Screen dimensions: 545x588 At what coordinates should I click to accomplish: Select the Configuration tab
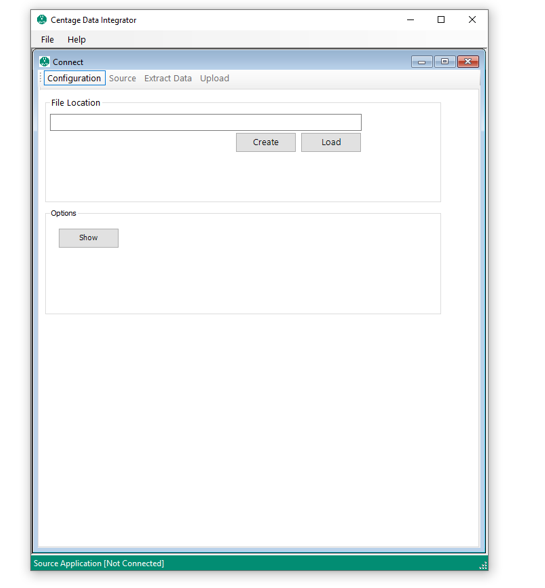point(74,78)
